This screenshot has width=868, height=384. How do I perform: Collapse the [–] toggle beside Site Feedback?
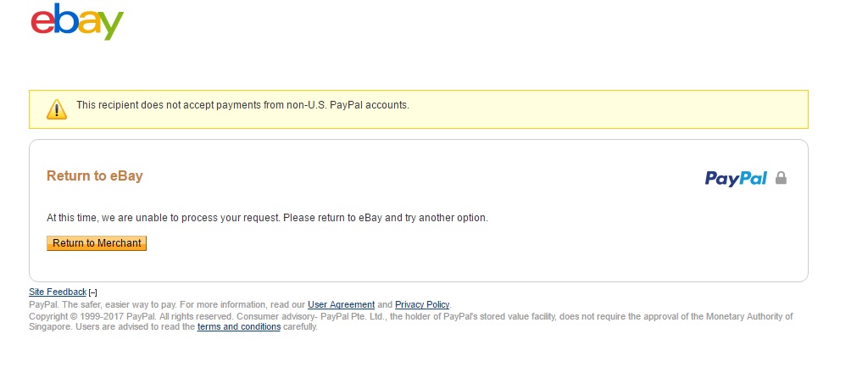pyautogui.click(x=93, y=292)
